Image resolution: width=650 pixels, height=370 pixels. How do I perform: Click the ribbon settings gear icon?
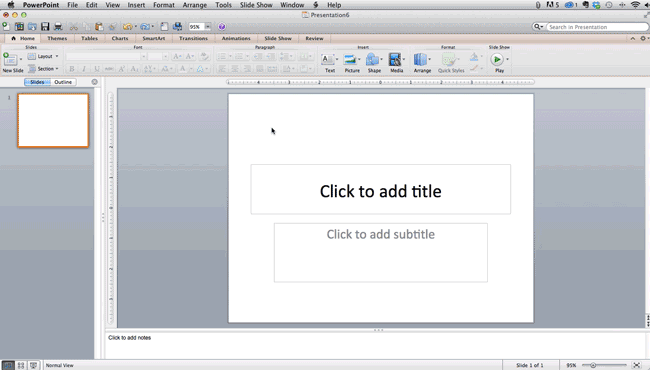click(643, 38)
